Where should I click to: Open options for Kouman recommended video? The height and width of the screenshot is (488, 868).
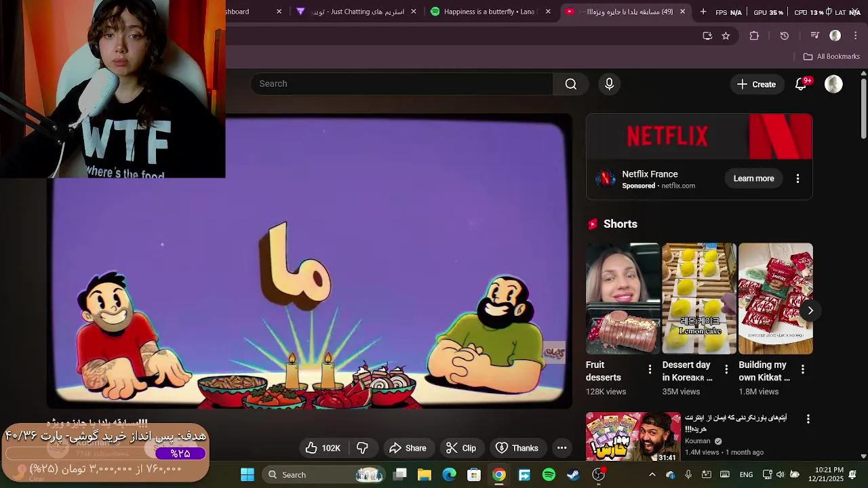click(808, 420)
